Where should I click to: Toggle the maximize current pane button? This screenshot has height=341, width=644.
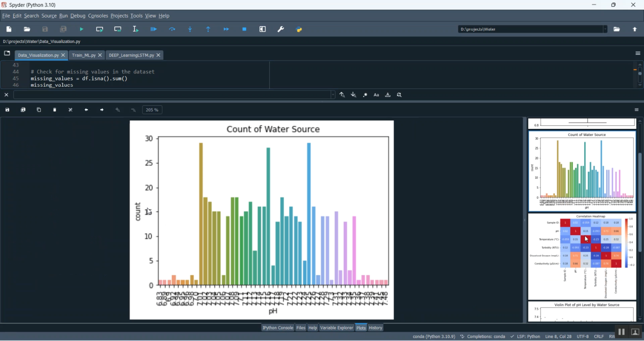pyautogui.click(x=263, y=29)
